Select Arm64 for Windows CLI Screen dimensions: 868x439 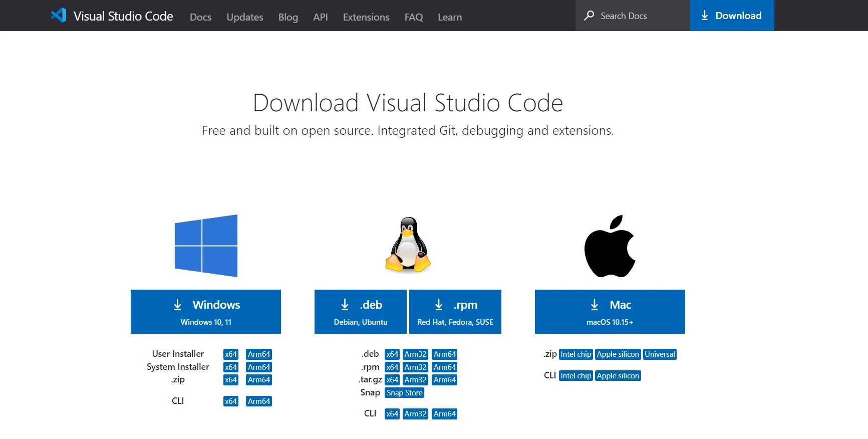point(259,401)
